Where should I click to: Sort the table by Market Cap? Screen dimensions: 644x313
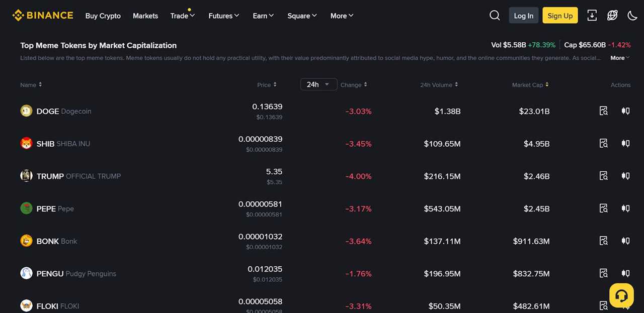coord(530,84)
